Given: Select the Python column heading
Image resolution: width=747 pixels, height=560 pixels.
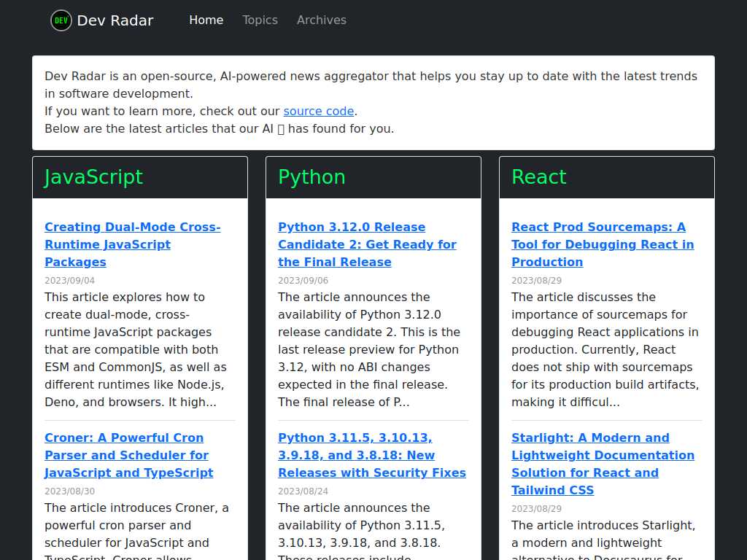Looking at the screenshot, I should click(x=311, y=177).
